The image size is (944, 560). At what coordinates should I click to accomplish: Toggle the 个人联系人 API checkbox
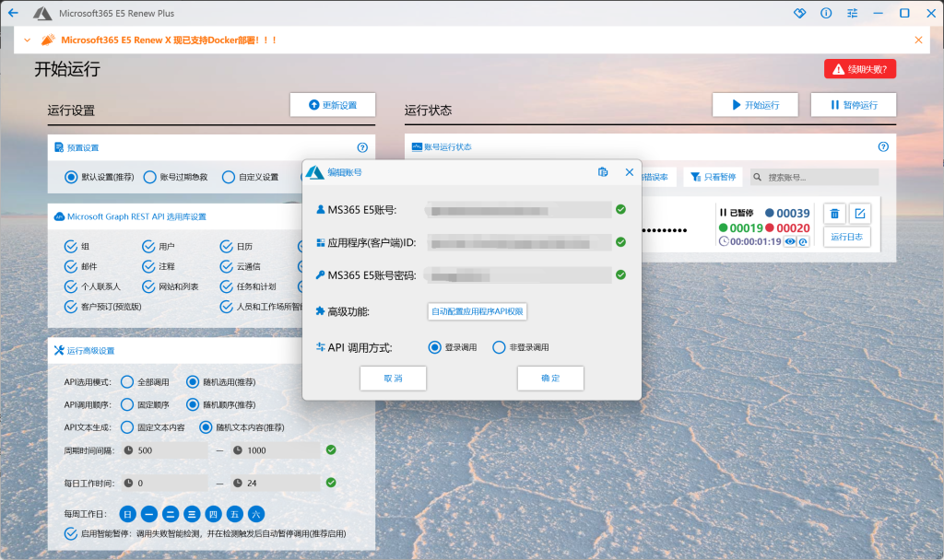[70, 287]
